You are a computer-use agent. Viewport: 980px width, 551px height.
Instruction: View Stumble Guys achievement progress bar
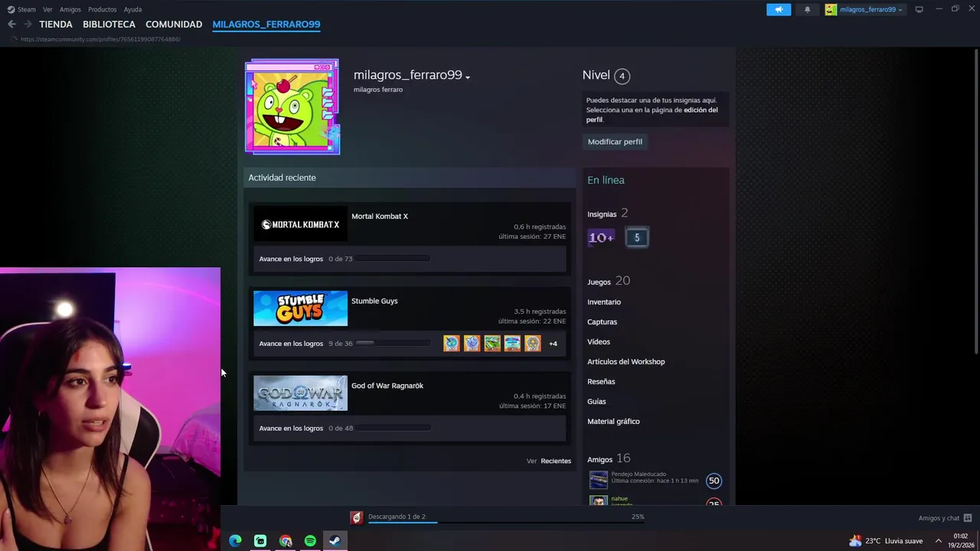coord(392,343)
